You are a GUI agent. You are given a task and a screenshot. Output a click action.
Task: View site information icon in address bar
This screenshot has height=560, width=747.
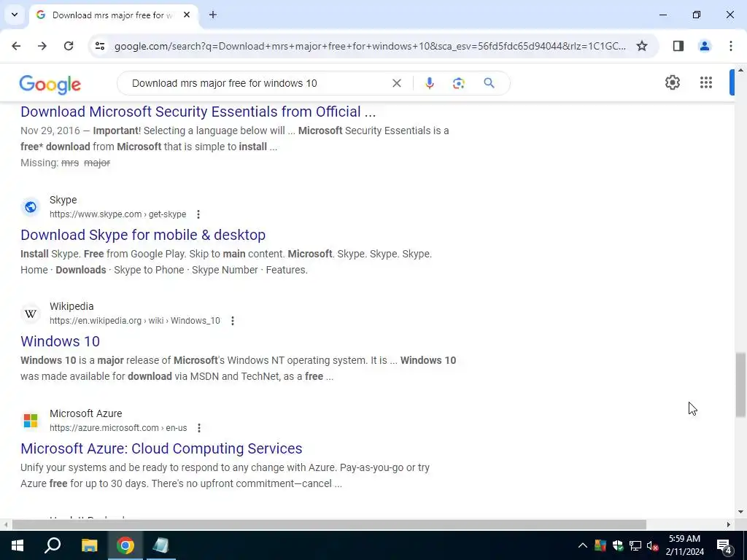pyautogui.click(x=99, y=46)
